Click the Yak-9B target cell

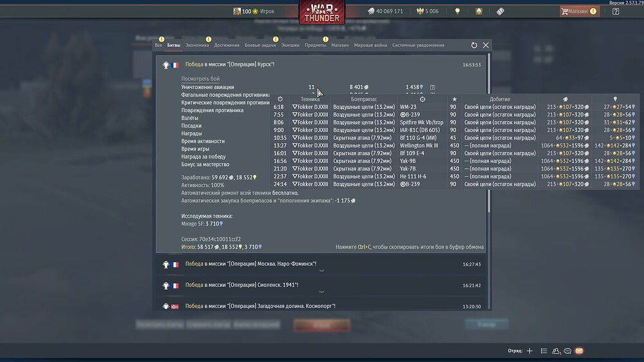(408, 161)
